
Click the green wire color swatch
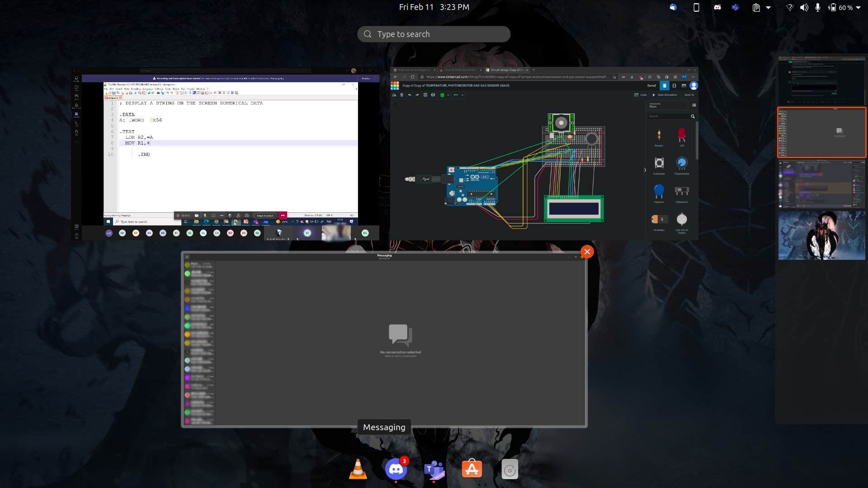[443, 95]
